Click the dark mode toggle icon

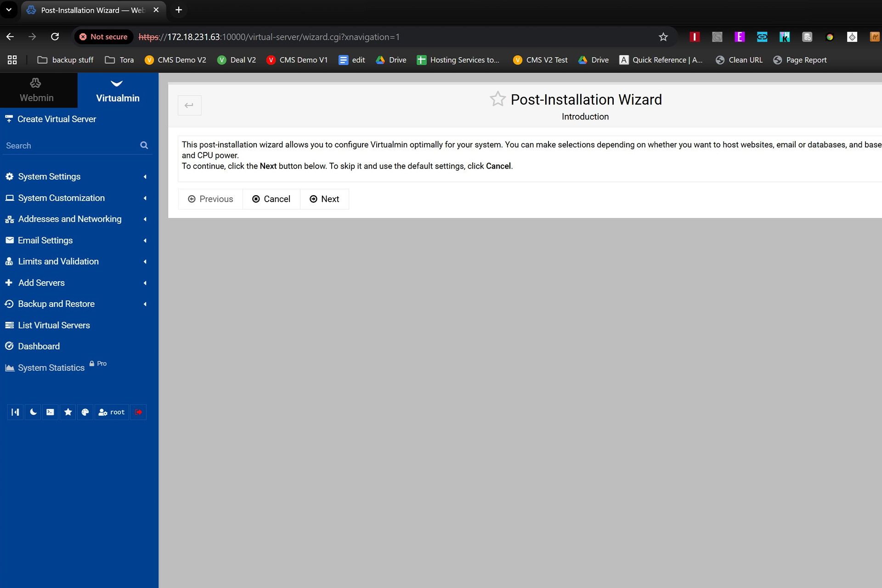(33, 412)
